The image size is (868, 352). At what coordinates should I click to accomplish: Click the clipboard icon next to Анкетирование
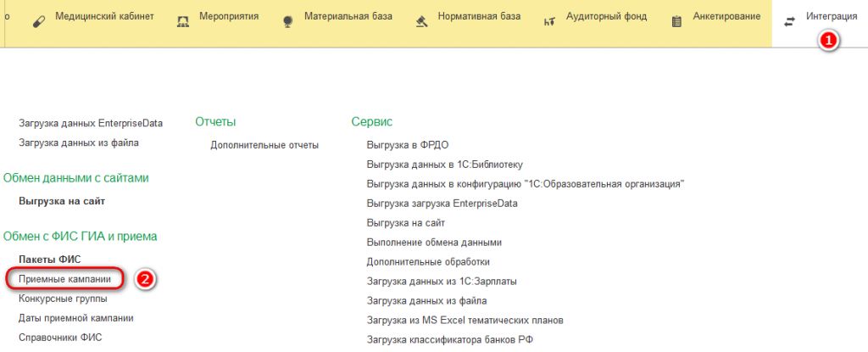676,22
